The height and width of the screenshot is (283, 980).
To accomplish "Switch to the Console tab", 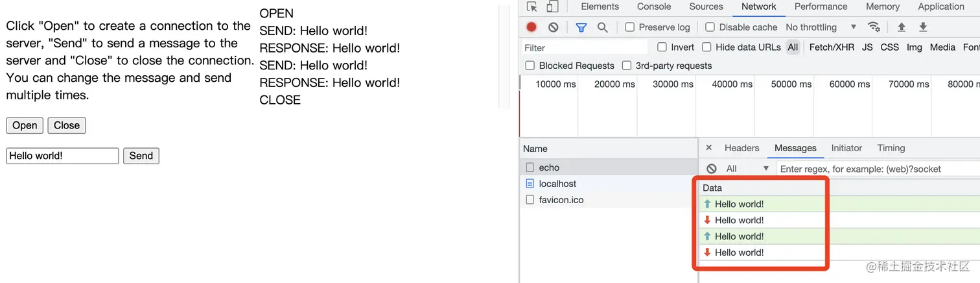I will tap(654, 6).
